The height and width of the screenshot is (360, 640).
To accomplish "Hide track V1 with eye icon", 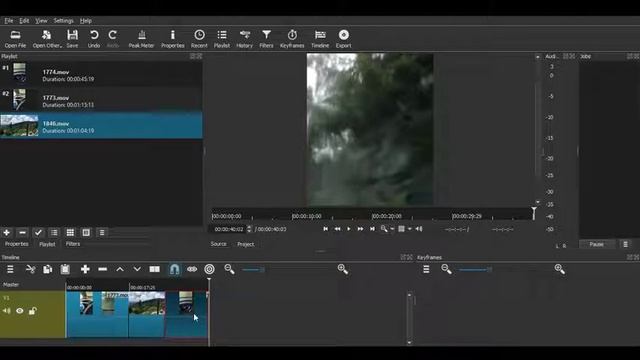I will click(x=20, y=311).
